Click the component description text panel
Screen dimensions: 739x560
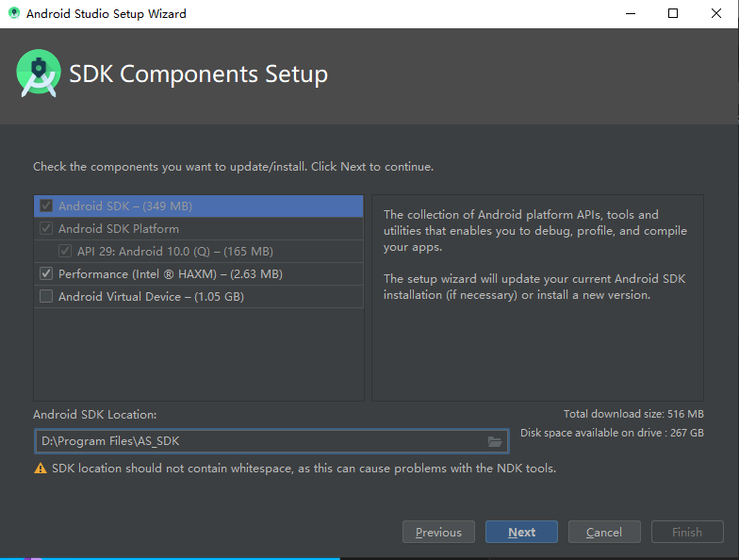click(537, 298)
